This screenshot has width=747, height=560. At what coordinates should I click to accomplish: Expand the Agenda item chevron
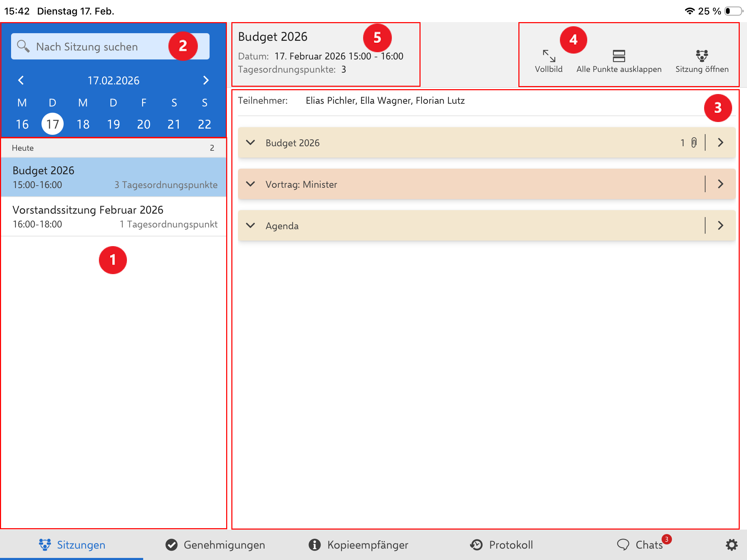pos(250,226)
